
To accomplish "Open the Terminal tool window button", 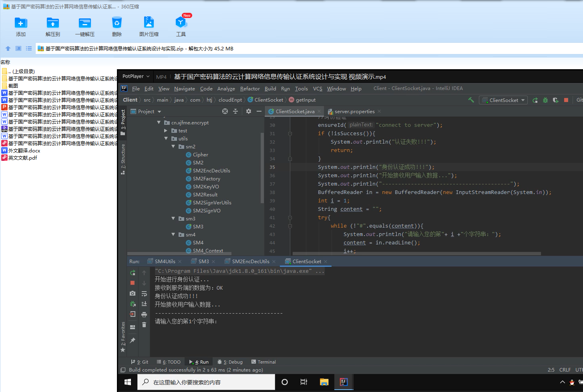I will click(x=263, y=362).
